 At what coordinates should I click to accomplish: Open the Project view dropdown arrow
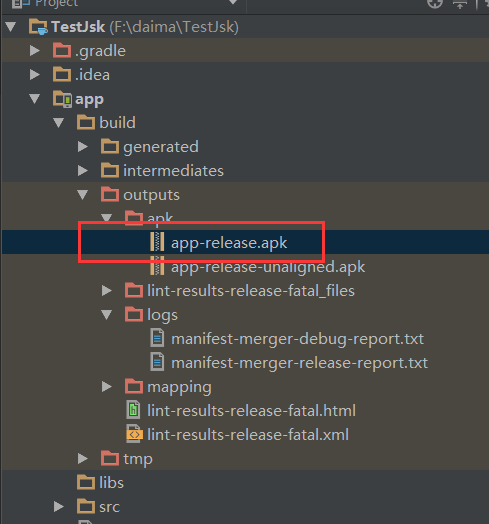233,3
